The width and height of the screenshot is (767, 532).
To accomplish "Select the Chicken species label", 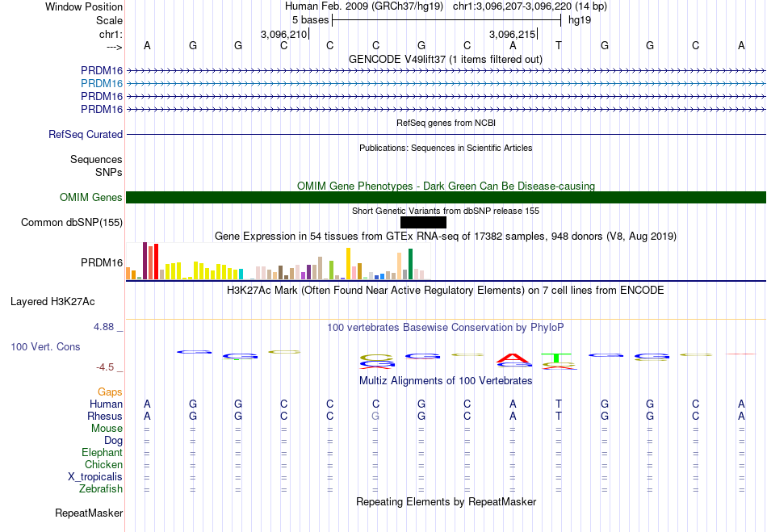I will coord(103,464).
